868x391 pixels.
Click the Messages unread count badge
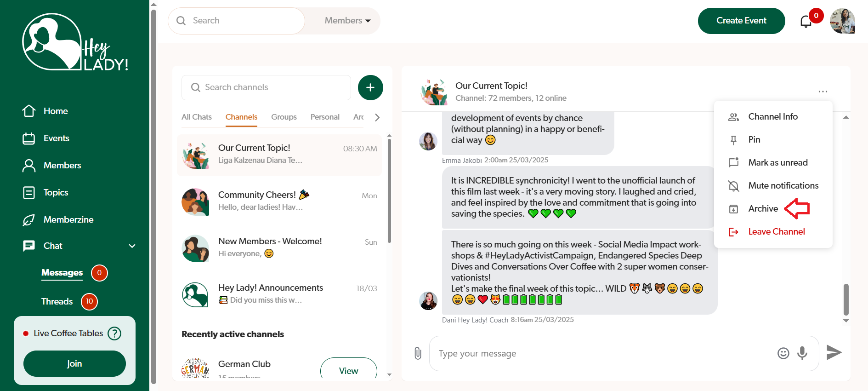pos(99,273)
